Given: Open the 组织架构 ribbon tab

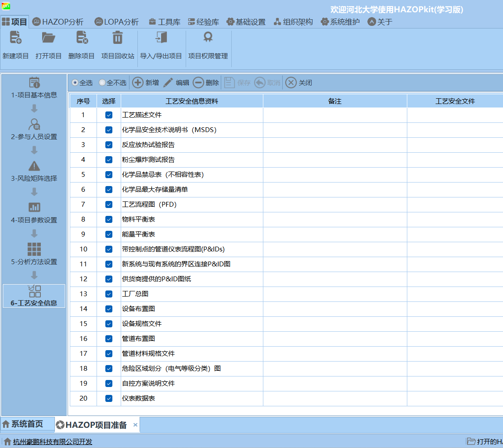Looking at the screenshot, I should pos(293,22).
